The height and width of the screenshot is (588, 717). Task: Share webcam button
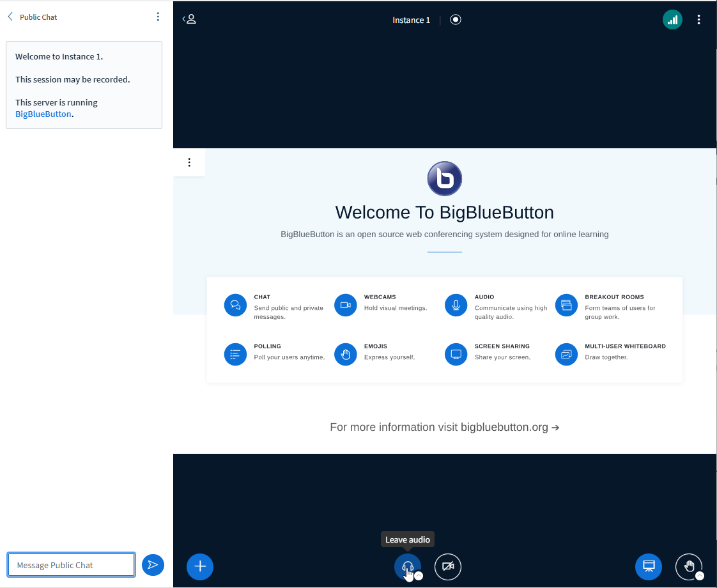[448, 566]
